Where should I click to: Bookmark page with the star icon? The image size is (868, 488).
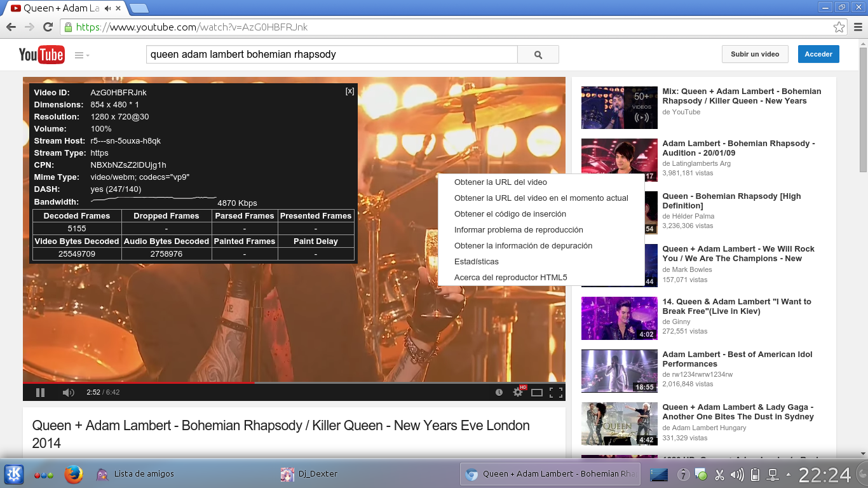(839, 27)
